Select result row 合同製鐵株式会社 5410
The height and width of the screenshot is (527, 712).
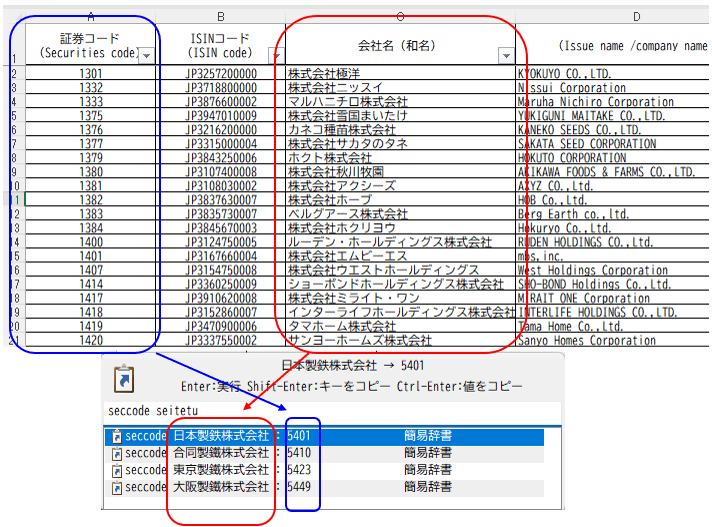tap(324, 453)
